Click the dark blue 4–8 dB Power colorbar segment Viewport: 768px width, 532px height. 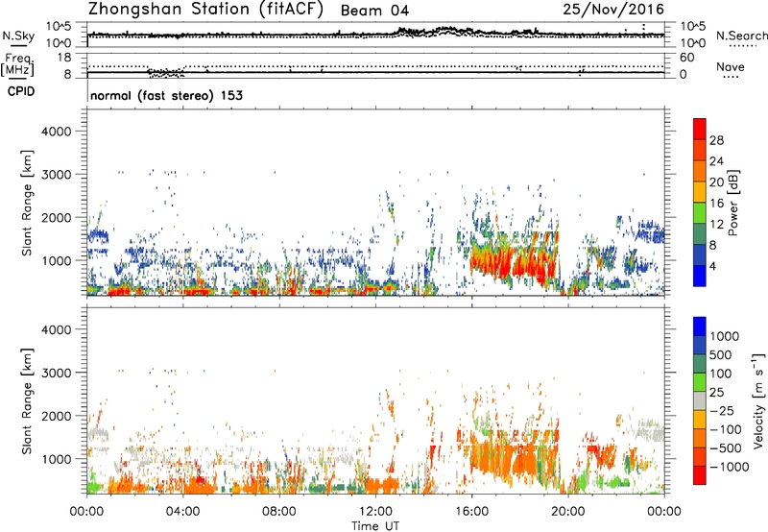click(700, 255)
